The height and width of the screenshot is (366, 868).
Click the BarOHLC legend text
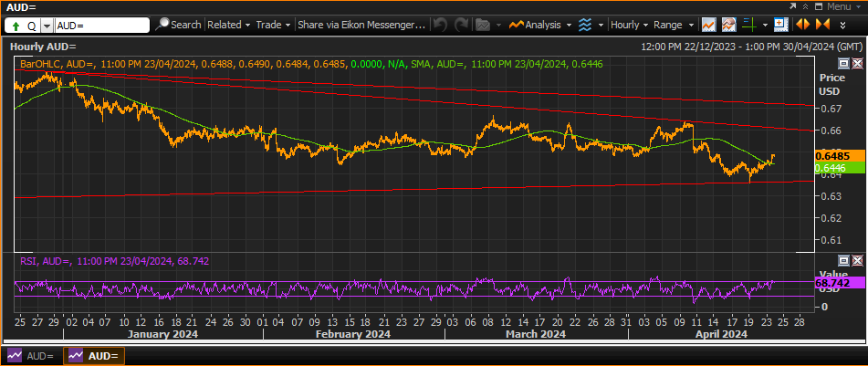(x=183, y=64)
